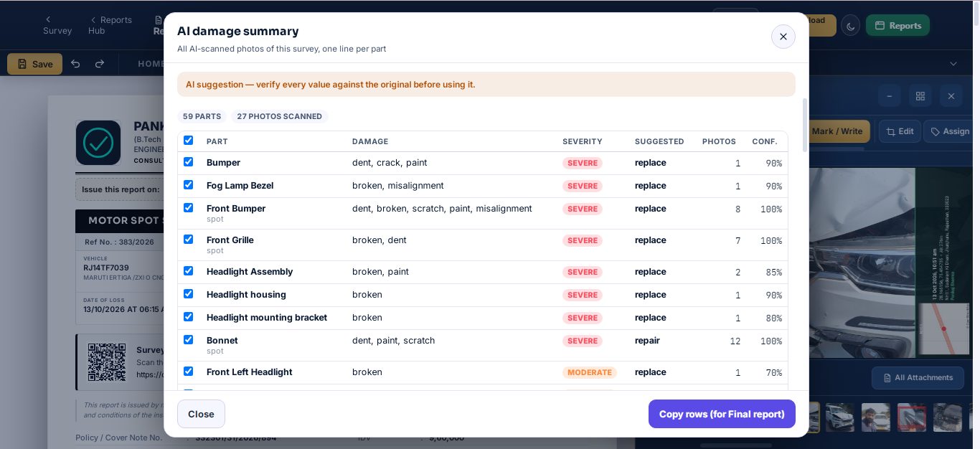The width and height of the screenshot is (980, 449).
Task: Click the photo count 12 for Bonnet
Action: pos(735,341)
